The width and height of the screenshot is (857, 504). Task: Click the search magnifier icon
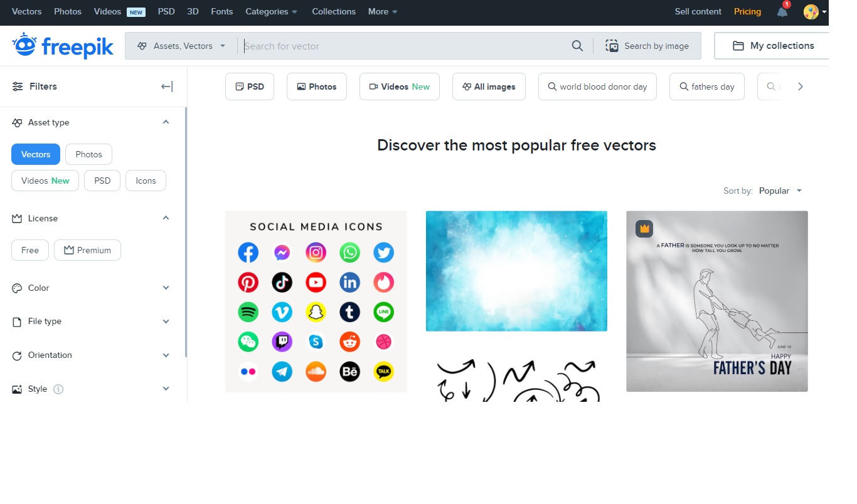point(577,46)
